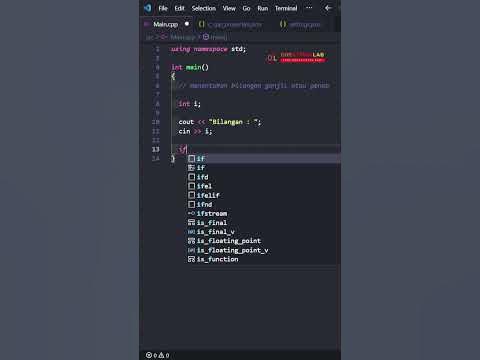The width and height of the screenshot is (480, 360).
Task: Pick the ifd suggestion
Action: click(264, 177)
